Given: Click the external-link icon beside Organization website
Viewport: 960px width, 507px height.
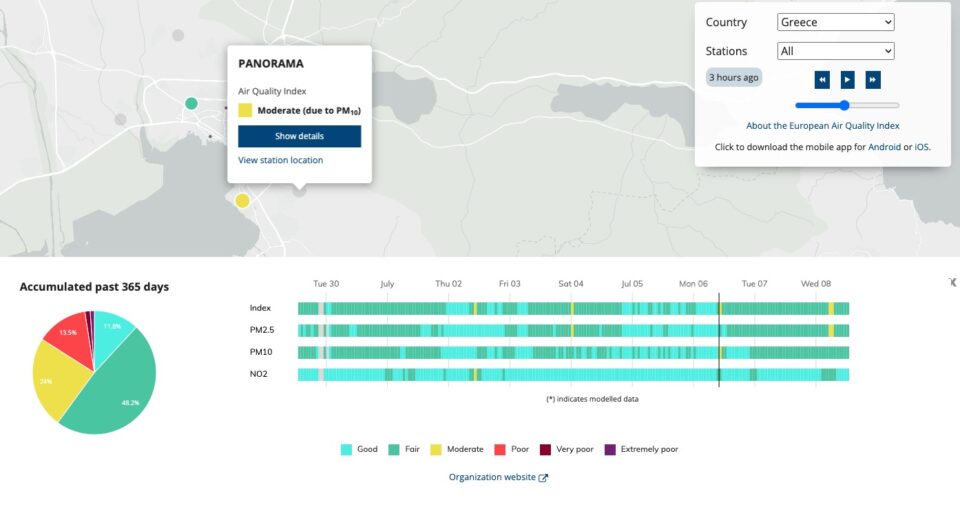Looking at the screenshot, I should (x=543, y=478).
